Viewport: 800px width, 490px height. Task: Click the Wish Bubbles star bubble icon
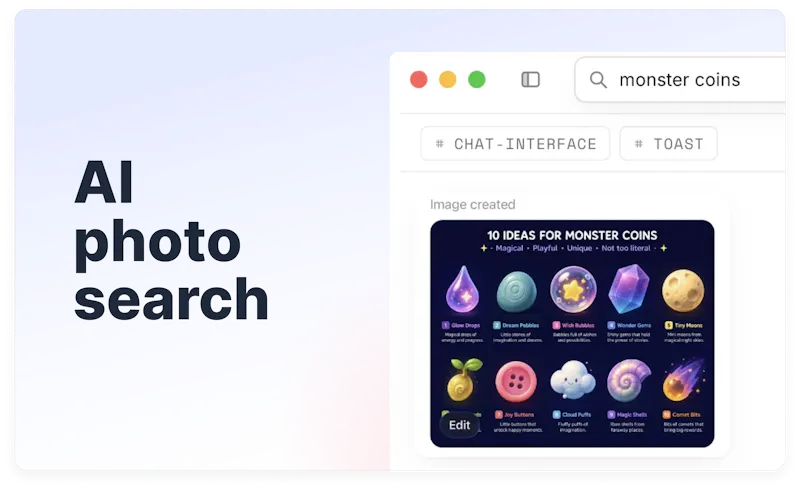(573, 289)
